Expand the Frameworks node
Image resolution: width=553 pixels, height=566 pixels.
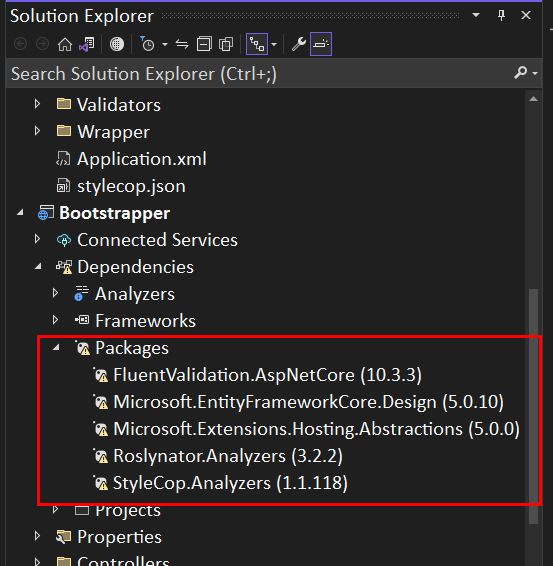point(55,320)
